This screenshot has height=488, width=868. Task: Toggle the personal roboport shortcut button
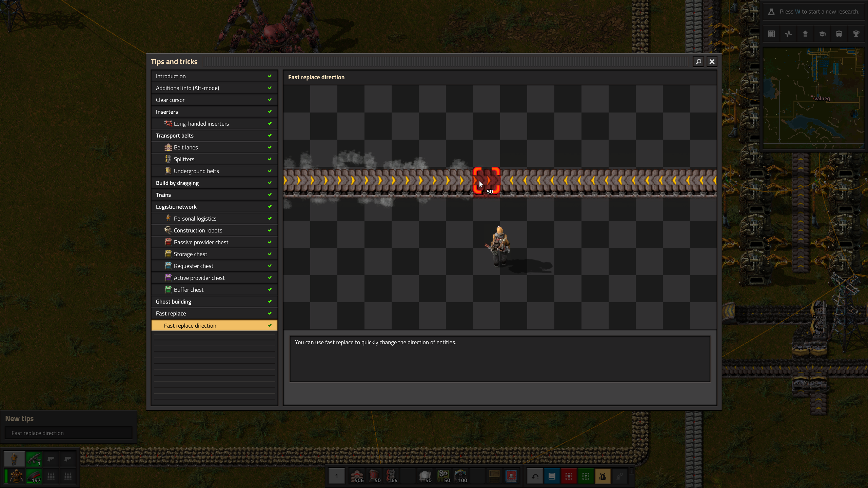point(603,476)
